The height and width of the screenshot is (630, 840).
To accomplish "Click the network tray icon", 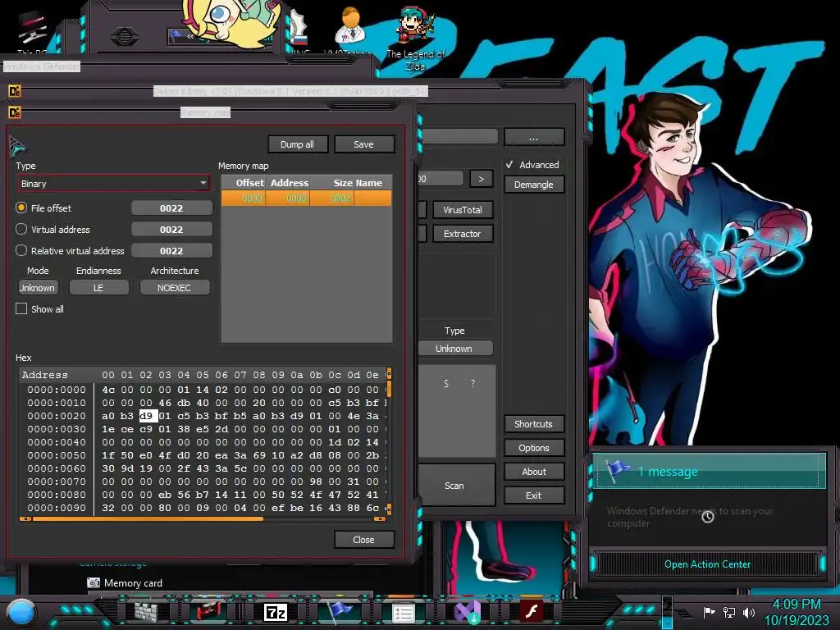I will 729,612.
